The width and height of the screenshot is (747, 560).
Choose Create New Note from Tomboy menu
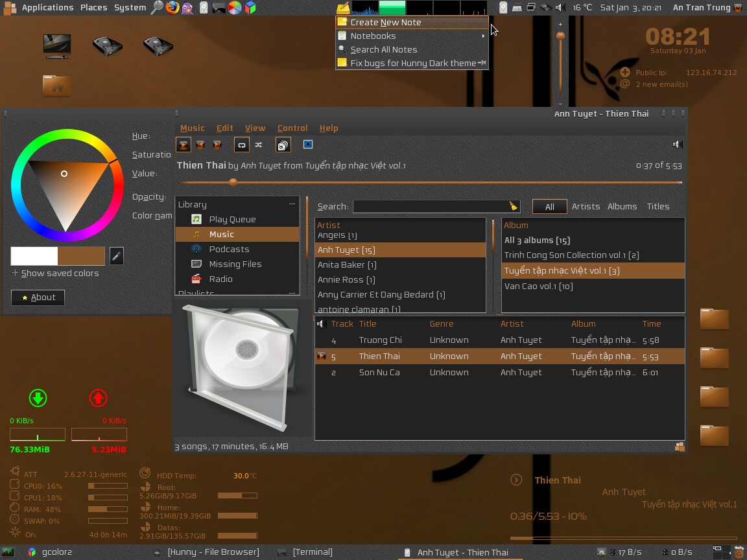412,23
